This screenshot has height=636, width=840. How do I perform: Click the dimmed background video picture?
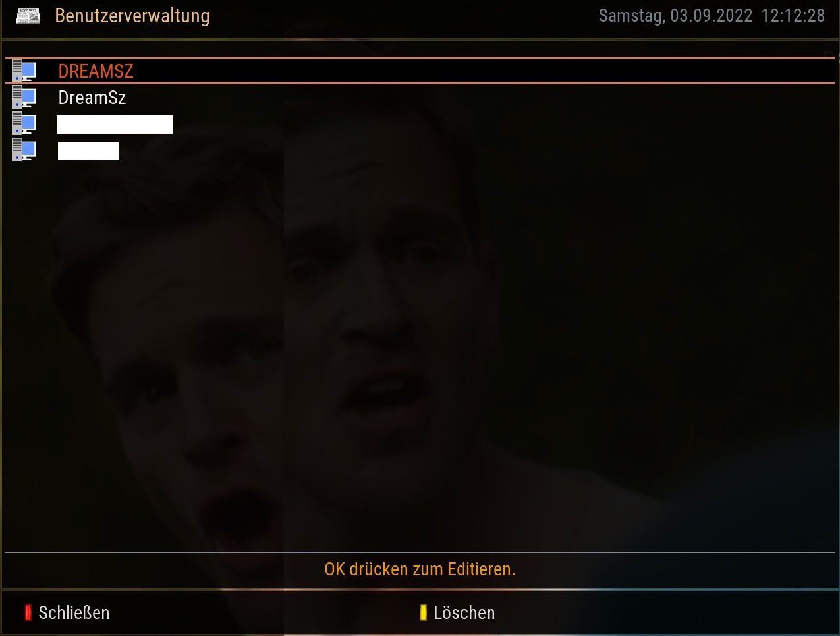(x=420, y=356)
